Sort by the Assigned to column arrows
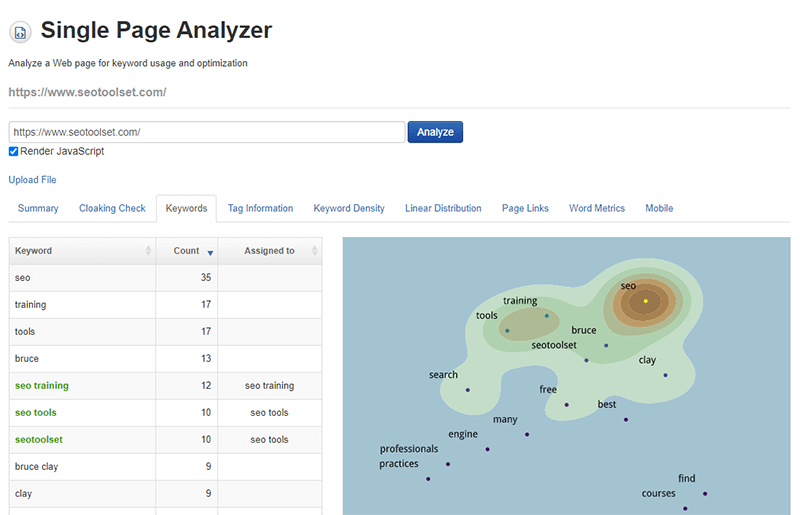The width and height of the screenshot is (800, 515). click(x=314, y=251)
